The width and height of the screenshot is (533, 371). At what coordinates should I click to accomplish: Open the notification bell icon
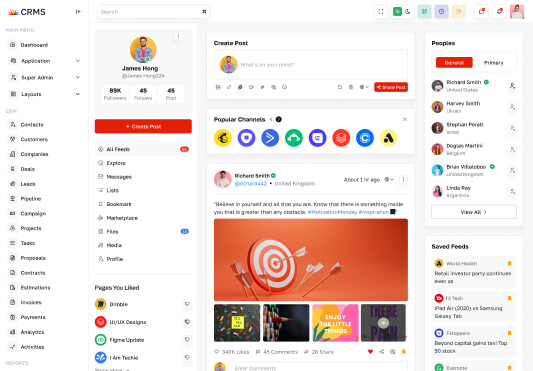(x=499, y=12)
